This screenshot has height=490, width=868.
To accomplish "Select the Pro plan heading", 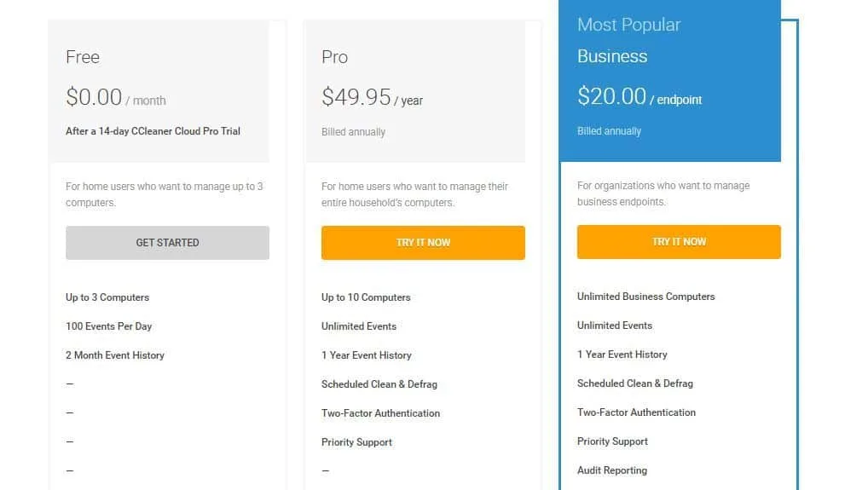I will [x=334, y=57].
